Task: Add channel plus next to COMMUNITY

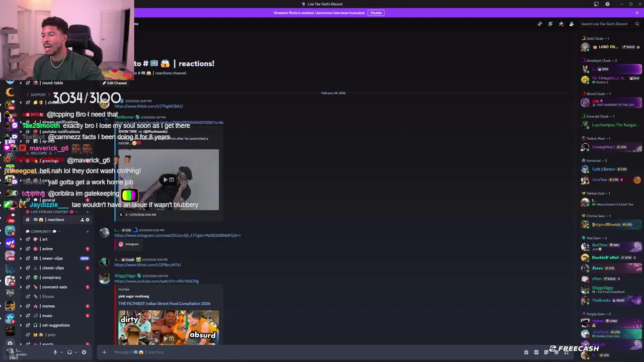Action: [x=88, y=231]
